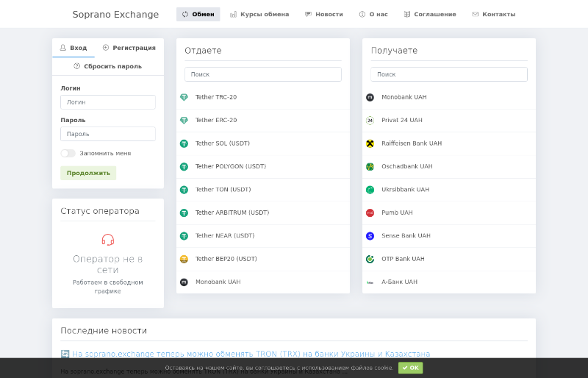Click the Tether TRC-20 coin icon
The width and height of the screenshot is (588, 378).
click(184, 97)
